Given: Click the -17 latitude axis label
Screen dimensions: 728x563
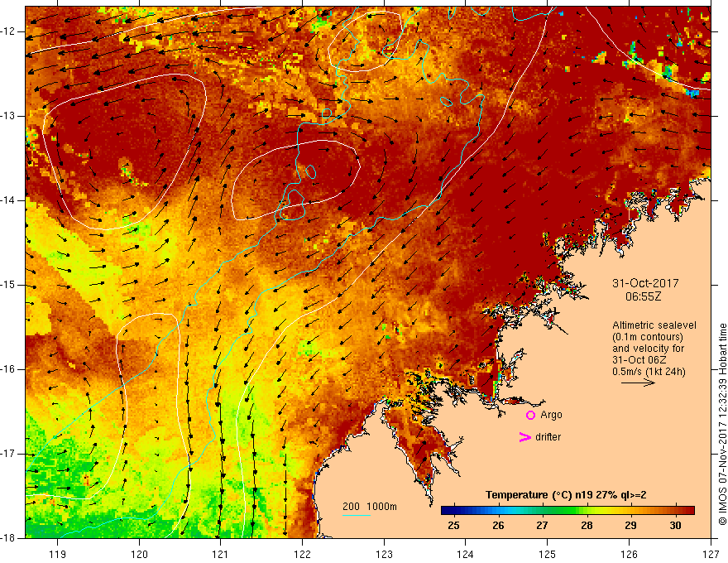Looking at the screenshot, I should point(8,454).
